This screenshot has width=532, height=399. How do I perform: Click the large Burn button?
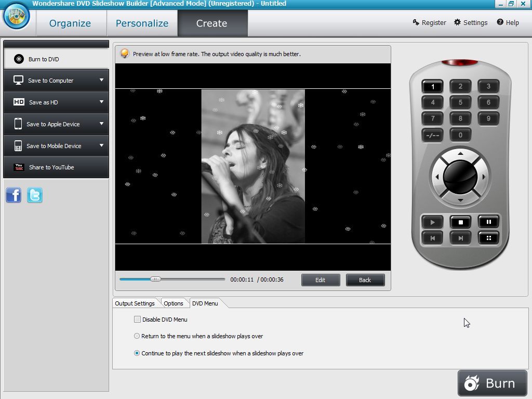coord(492,383)
